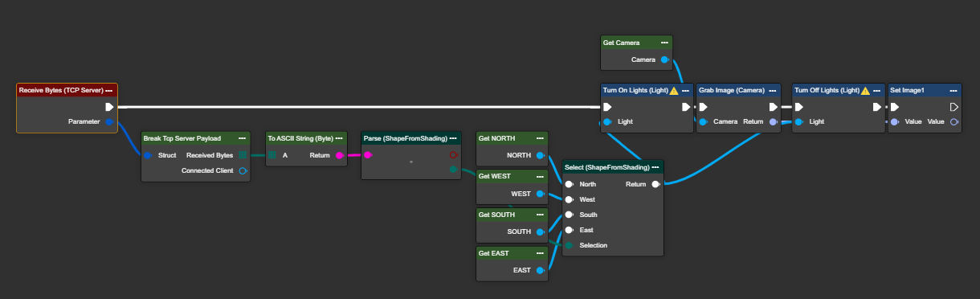980x299 pixels.
Task: Select the Grab Image (Camera) node title
Action: tap(731, 90)
